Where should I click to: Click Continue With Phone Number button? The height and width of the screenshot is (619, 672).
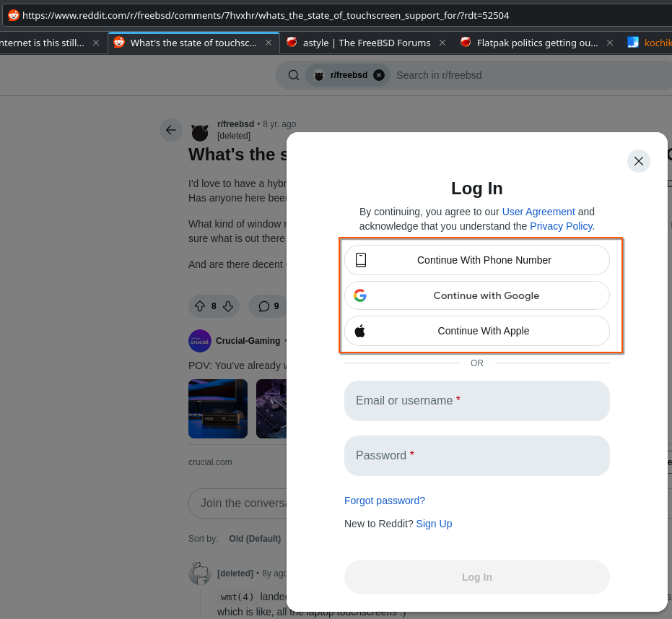[x=476, y=260]
